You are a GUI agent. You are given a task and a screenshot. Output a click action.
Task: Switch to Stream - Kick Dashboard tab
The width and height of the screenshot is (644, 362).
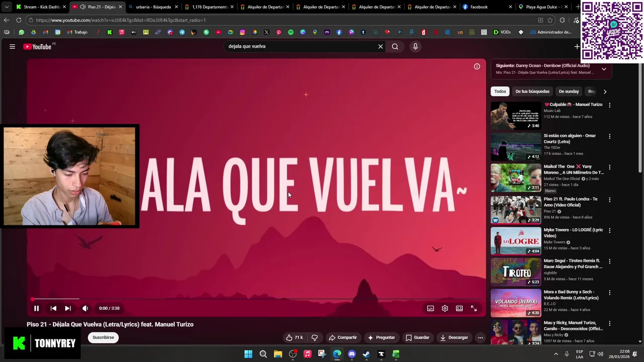[x=42, y=7]
